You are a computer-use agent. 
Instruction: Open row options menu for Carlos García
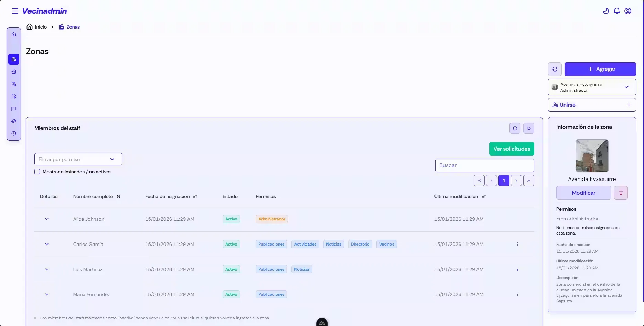[x=517, y=244]
